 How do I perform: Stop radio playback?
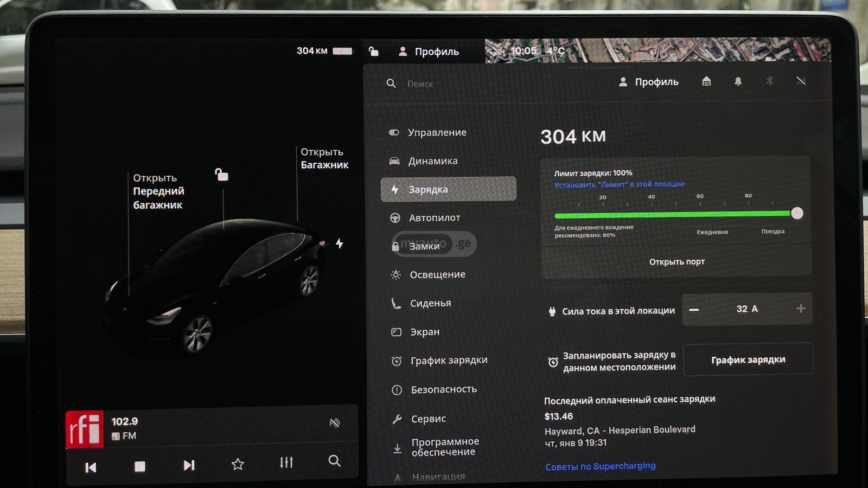pyautogui.click(x=140, y=466)
